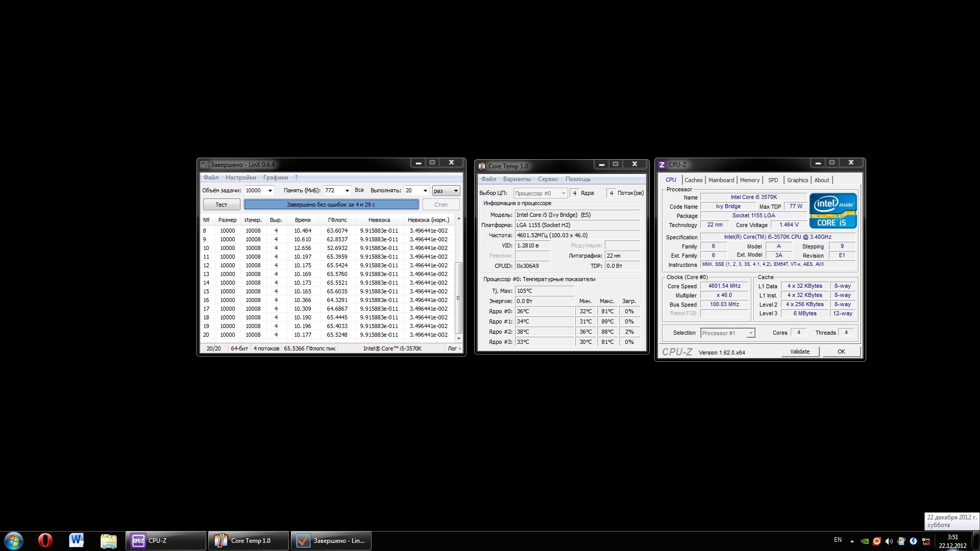Switch to the Memory tab in CPU-Z
This screenshot has height=551, width=980.
(750, 180)
